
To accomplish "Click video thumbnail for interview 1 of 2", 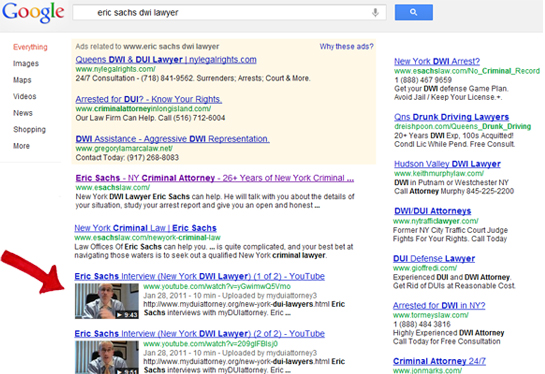I will [x=107, y=301].
